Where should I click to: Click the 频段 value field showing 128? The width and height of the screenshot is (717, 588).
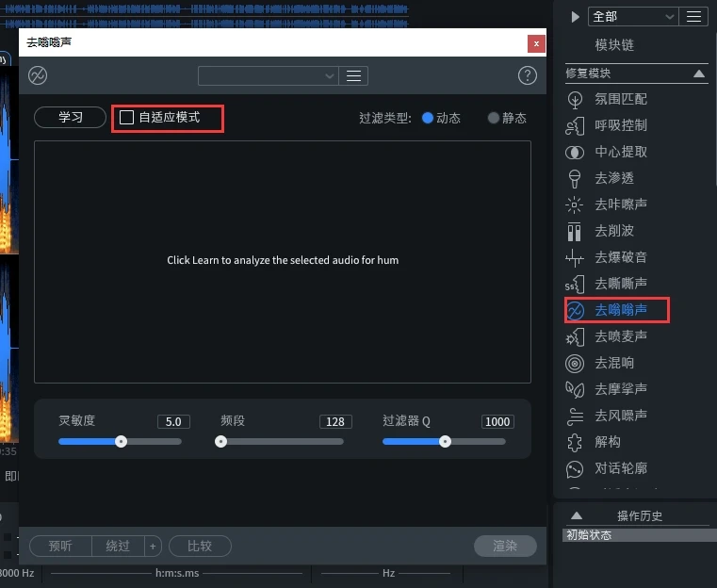(x=334, y=421)
